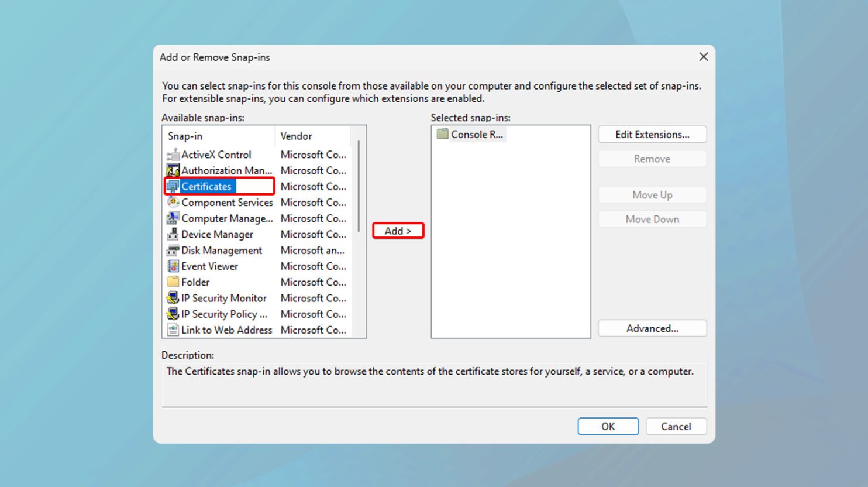Select the Device Manager snap-in

[216, 234]
